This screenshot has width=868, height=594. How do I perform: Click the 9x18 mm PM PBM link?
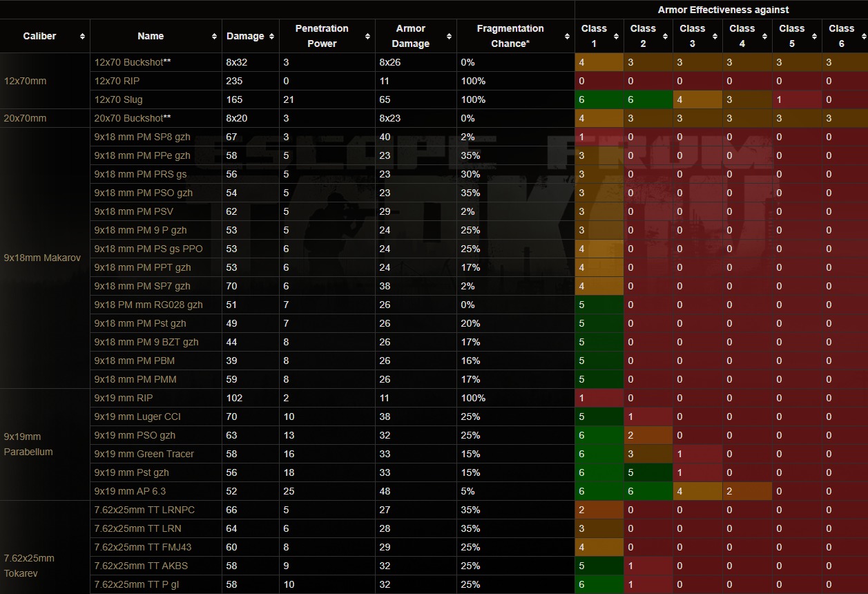(x=134, y=361)
